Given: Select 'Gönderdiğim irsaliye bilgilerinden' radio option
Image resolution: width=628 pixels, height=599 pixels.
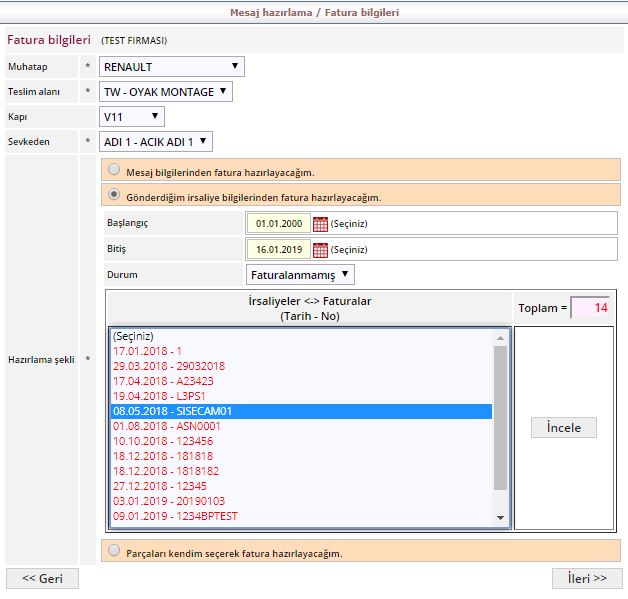Looking at the screenshot, I should pos(115,195).
